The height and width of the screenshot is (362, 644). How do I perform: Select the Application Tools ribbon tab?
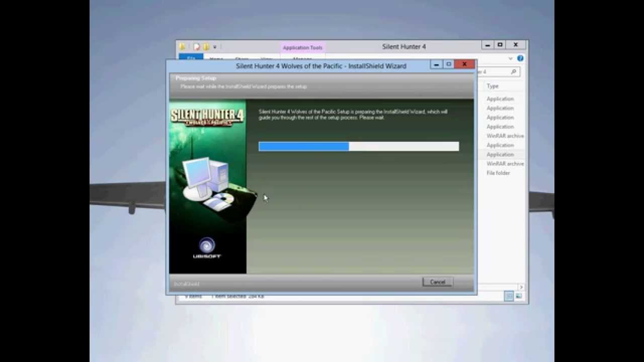click(302, 48)
